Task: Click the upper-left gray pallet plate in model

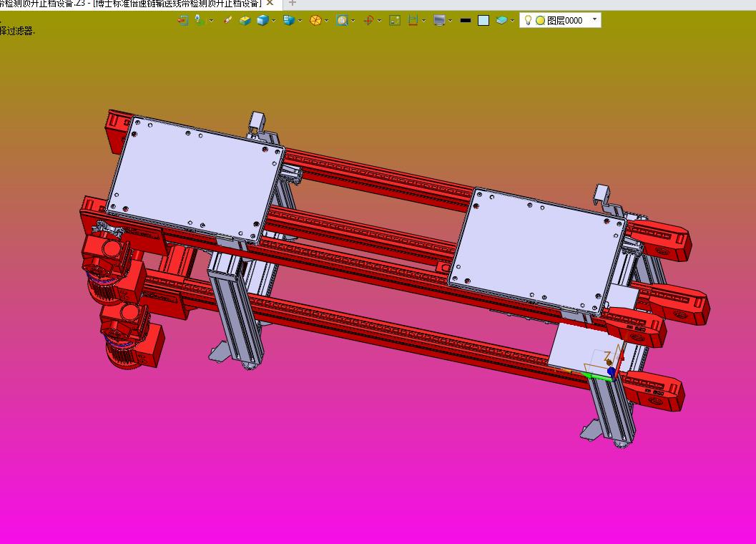Action: [x=195, y=179]
